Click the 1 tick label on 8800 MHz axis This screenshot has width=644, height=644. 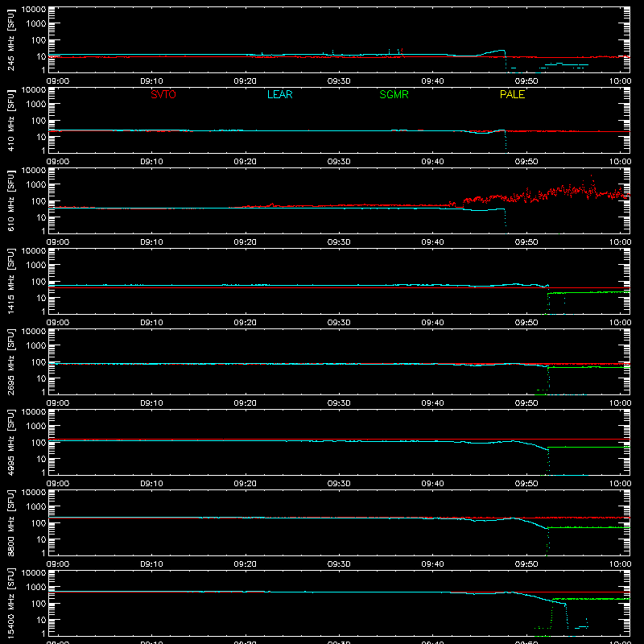(43, 553)
